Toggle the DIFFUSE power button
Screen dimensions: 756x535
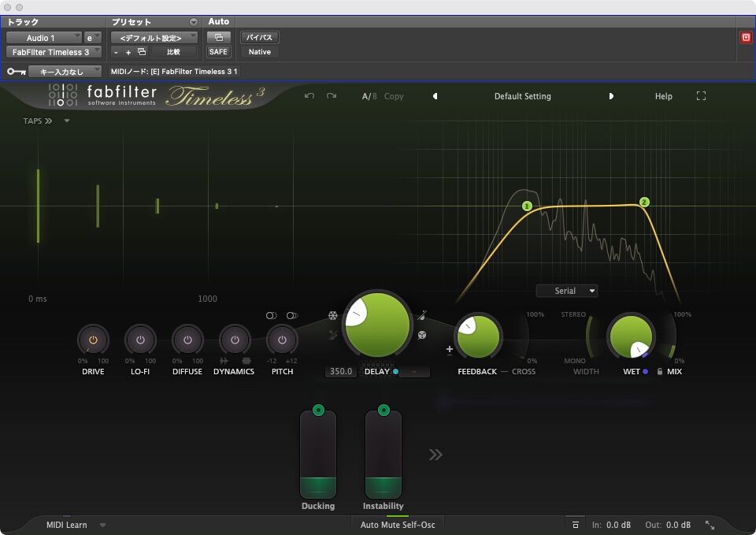(187, 340)
